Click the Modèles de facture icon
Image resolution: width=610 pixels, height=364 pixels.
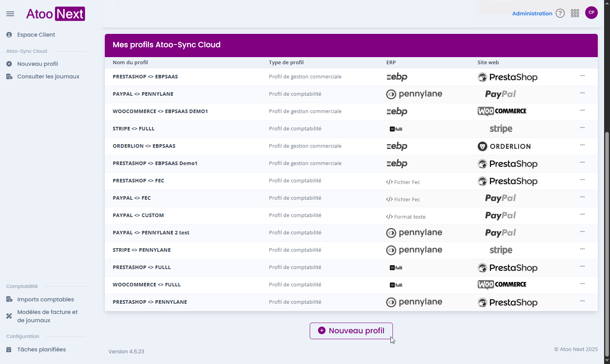coord(9,316)
